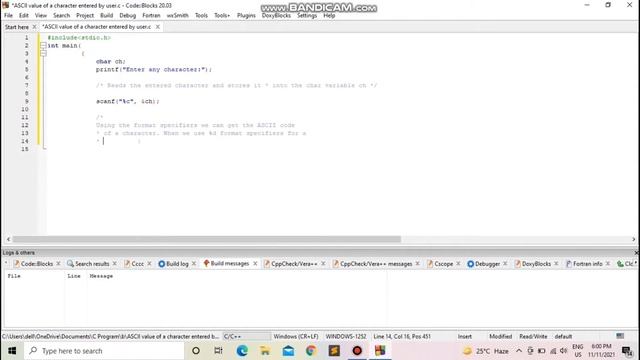Viewport: 640px width, 360px height.
Task: Switch to the Build messages tab
Action: pos(226,264)
